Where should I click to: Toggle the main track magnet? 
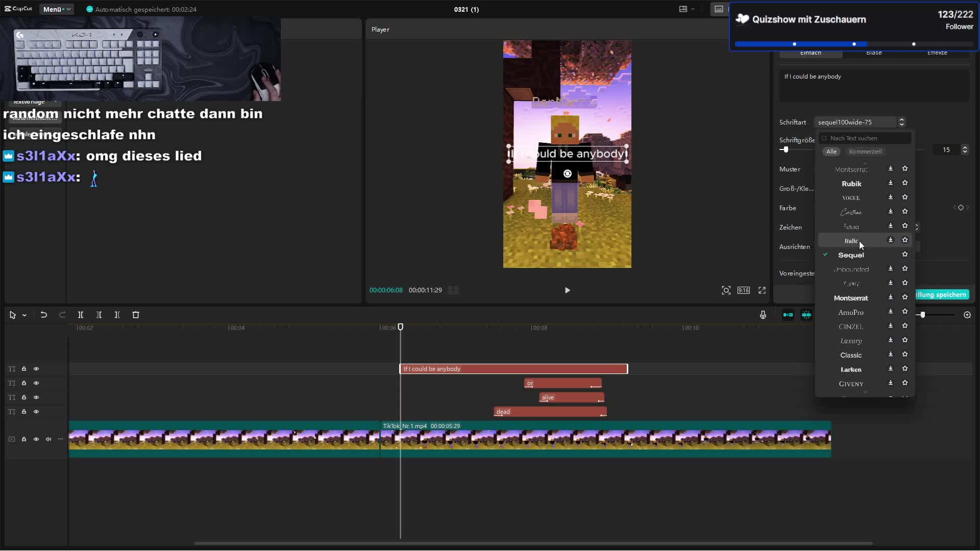tap(788, 315)
